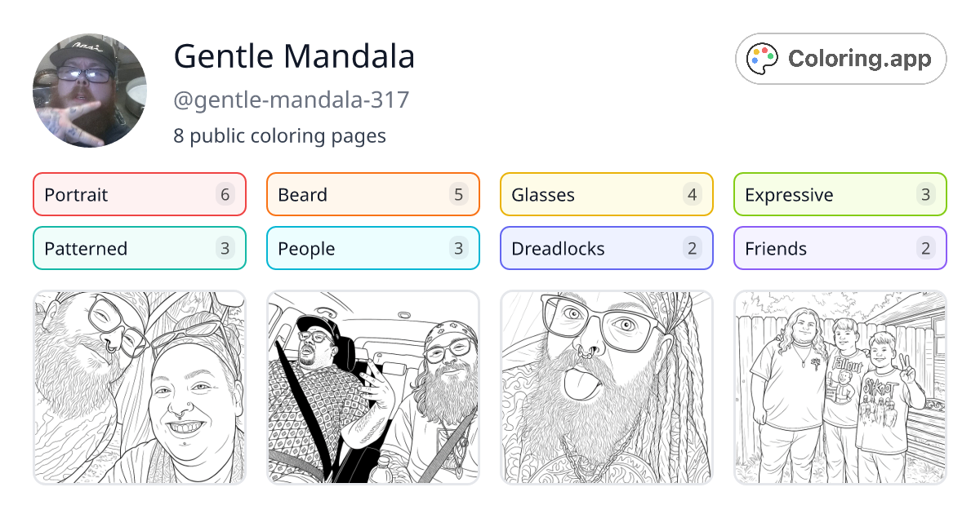The width and height of the screenshot is (980, 514).
Task: Click the @gentle-mandala-317 username handle
Action: tap(292, 100)
